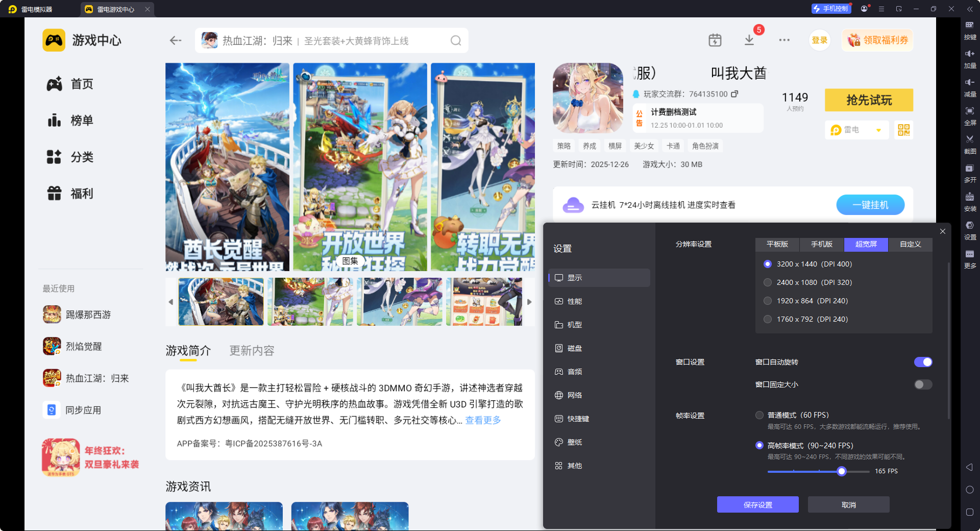Click 取消 button in settings

pyautogui.click(x=849, y=504)
